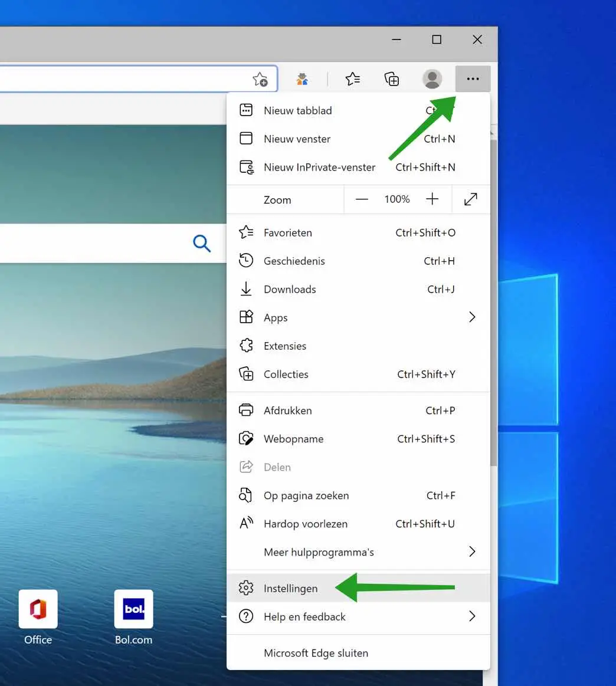The width and height of the screenshot is (616, 686).
Task: Click the download arrow icon
Action: tap(246, 289)
